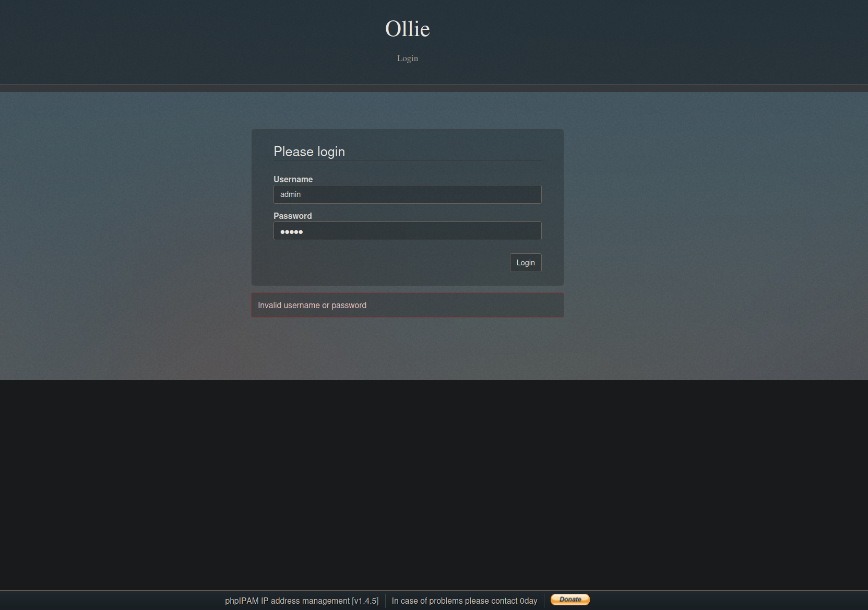Viewport: 868px width, 610px height.
Task: Click the 'Invalid username or password' alert
Action: [x=312, y=305]
